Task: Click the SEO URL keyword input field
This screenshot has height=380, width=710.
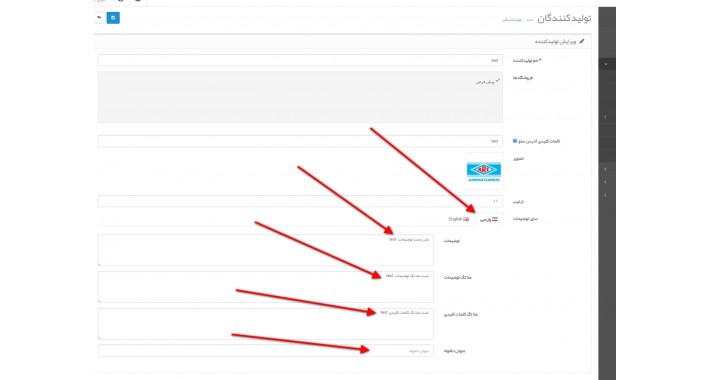Action: point(300,141)
